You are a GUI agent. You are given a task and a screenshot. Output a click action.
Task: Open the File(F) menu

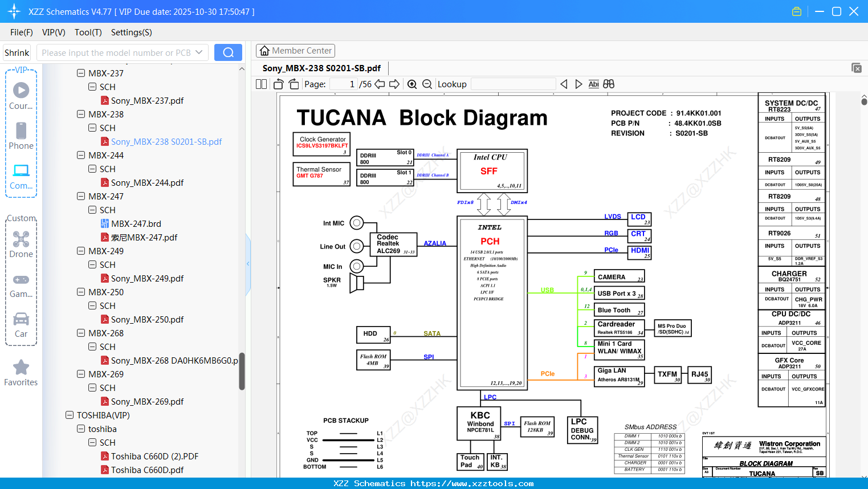pyautogui.click(x=22, y=32)
